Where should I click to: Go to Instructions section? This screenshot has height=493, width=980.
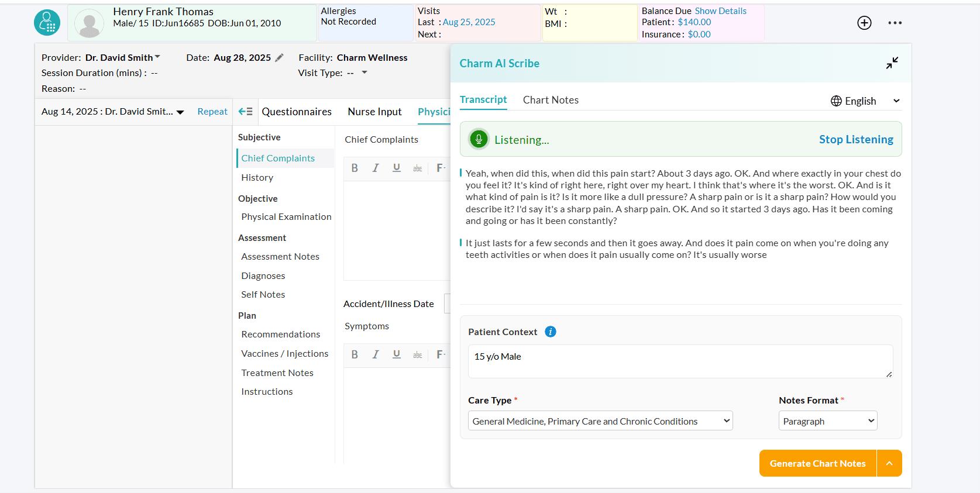click(x=267, y=392)
